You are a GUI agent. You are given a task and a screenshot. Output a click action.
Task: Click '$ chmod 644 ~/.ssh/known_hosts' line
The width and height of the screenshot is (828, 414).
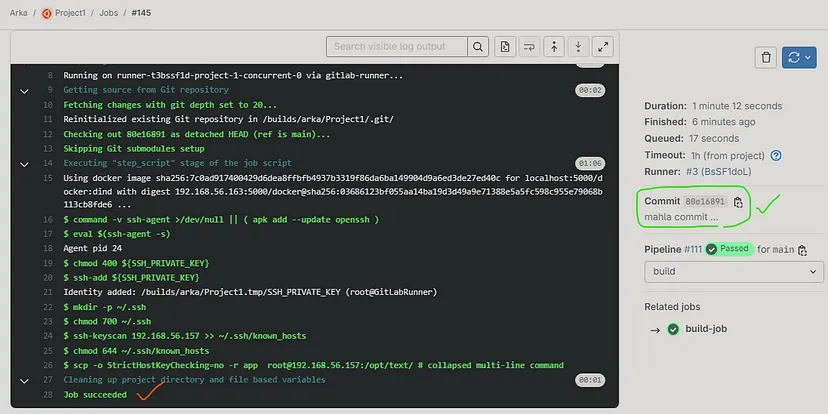[136, 351]
